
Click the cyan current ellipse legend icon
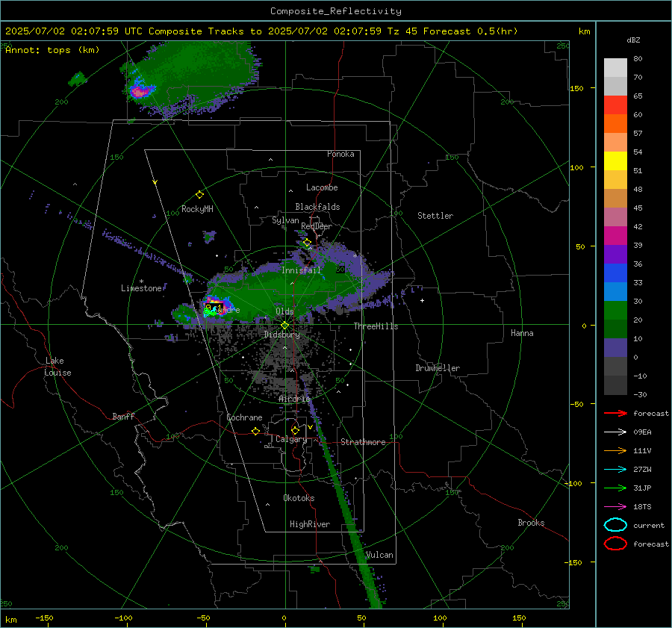(x=615, y=525)
